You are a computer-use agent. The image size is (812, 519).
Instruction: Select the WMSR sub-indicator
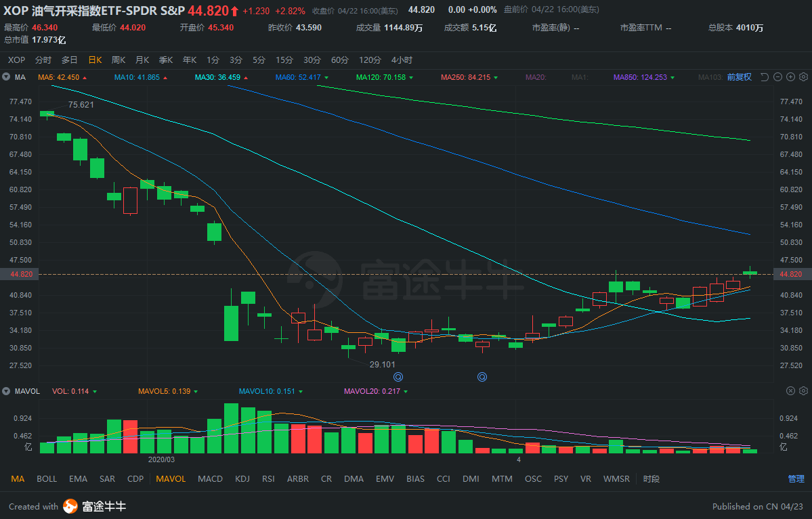pyautogui.click(x=616, y=478)
